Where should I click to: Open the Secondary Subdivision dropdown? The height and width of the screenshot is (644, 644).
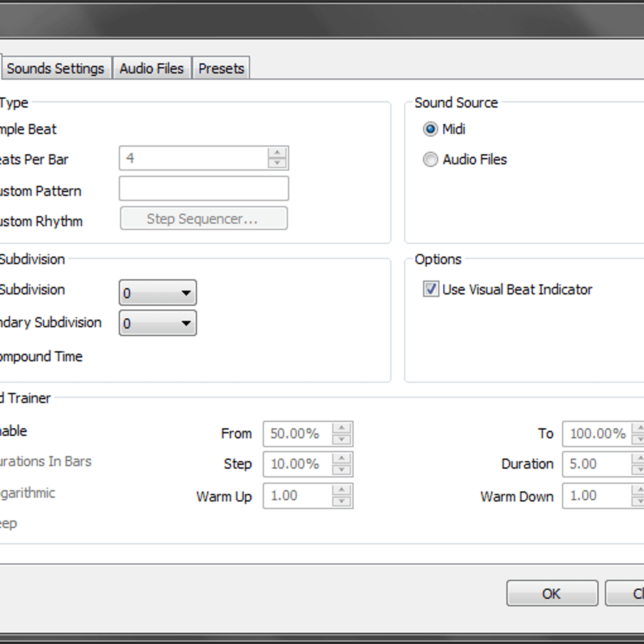coord(158,323)
